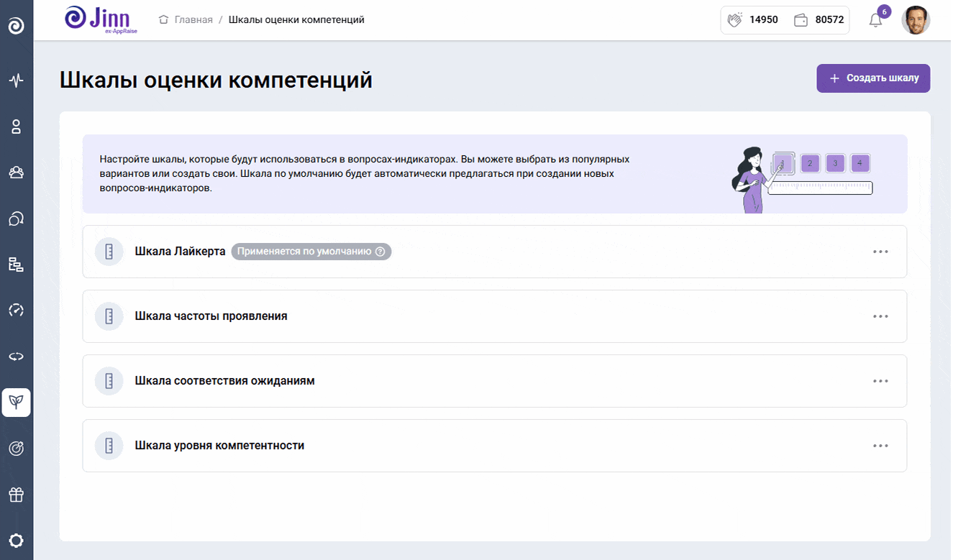Open options menu for Шкала частоты проявления
The width and height of the screenshot is (953, 560).
880,316
